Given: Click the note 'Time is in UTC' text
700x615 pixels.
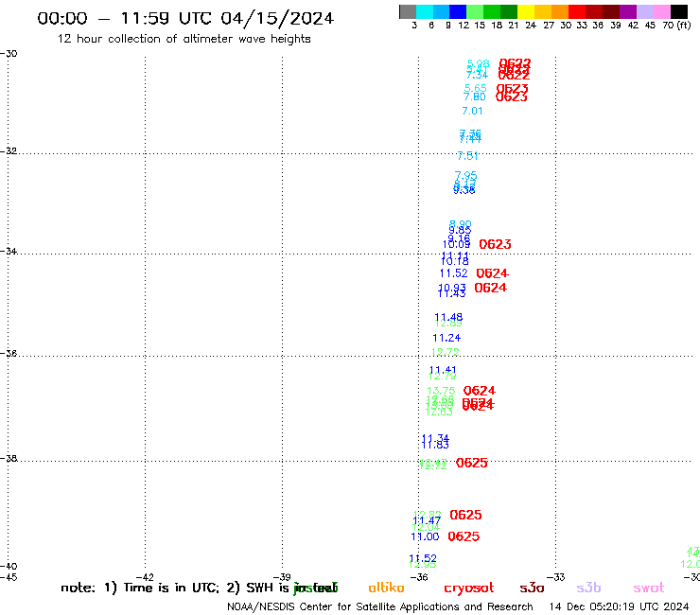Looking at the screenshot, I should [x=171, y=588].
